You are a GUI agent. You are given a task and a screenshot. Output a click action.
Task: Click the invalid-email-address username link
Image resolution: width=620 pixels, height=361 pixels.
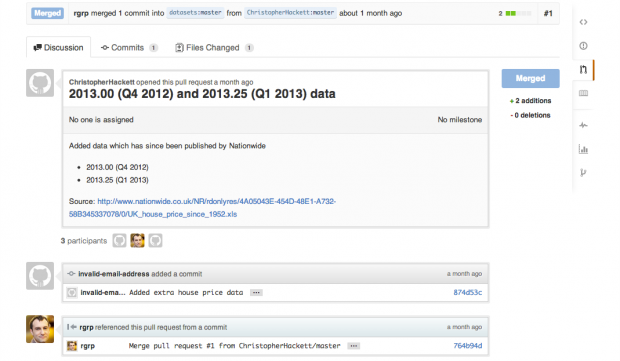pos(113,274)
